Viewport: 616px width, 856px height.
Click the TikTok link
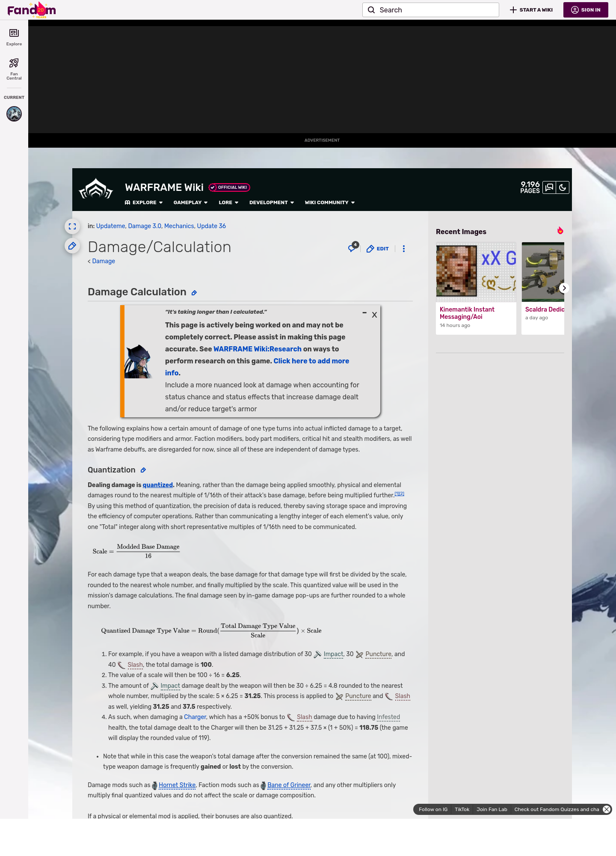click(x=462, y=809)
